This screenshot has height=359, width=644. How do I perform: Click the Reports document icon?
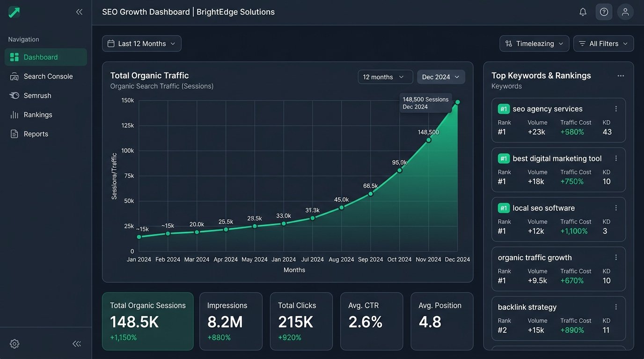tap(15, 134)
